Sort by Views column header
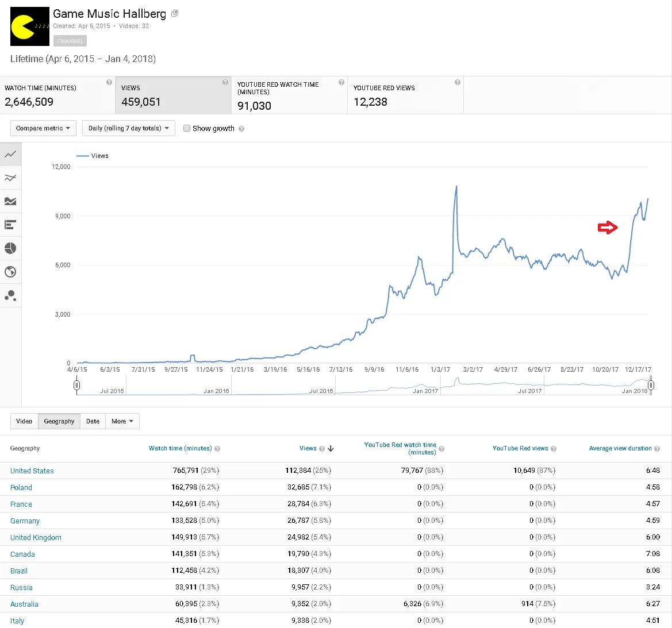 pos(308,448)
